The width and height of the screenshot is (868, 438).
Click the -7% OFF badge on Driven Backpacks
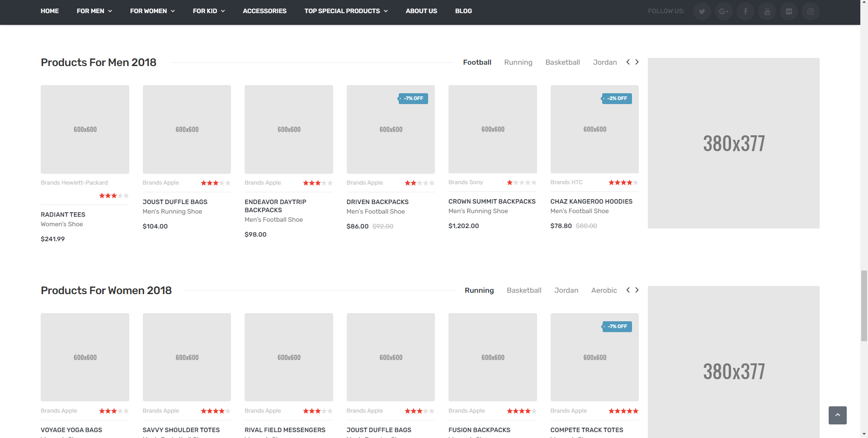[413, 98]
